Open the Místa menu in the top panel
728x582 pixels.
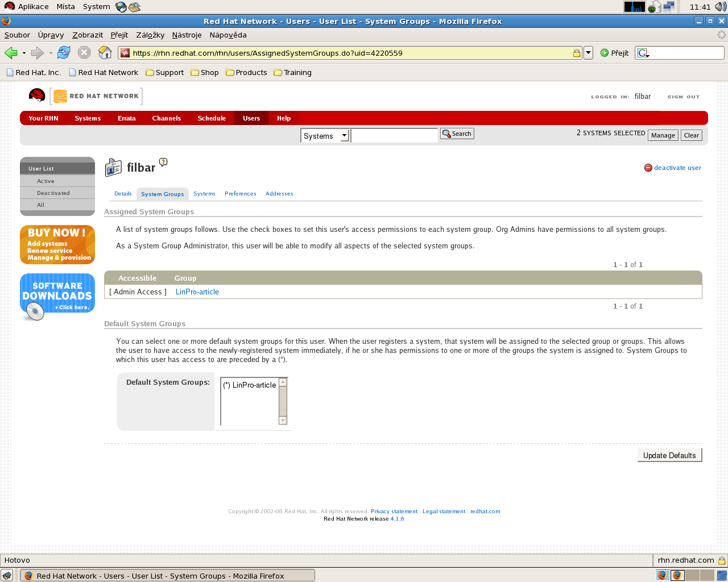(65, 7)
